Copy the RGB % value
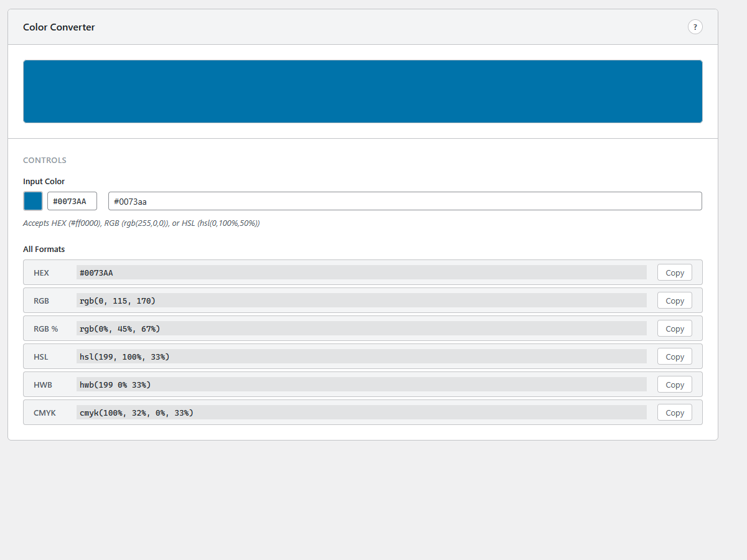747x560 pixels. tap(674, 328)
